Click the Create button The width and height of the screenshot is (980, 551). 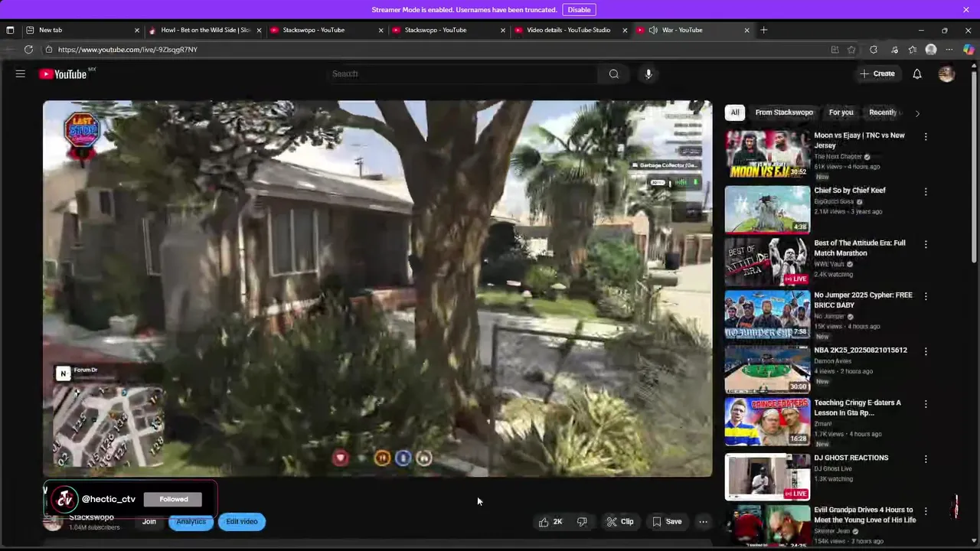(x=877, y=73)
